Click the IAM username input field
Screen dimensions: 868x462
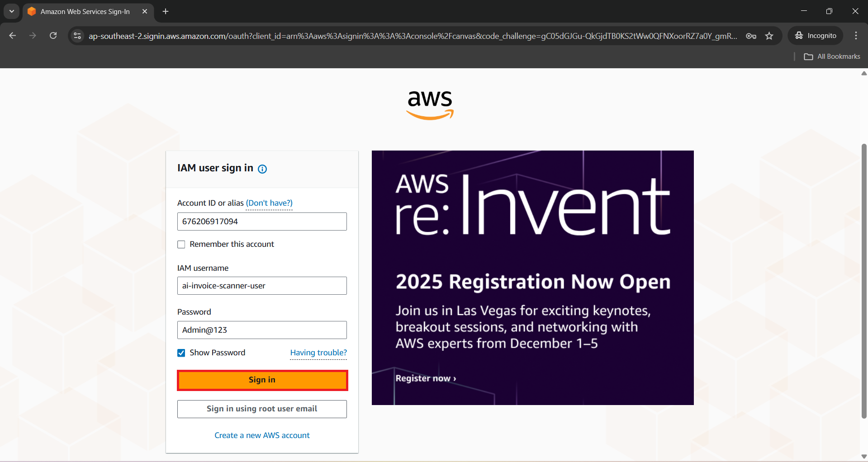(262, 286)
